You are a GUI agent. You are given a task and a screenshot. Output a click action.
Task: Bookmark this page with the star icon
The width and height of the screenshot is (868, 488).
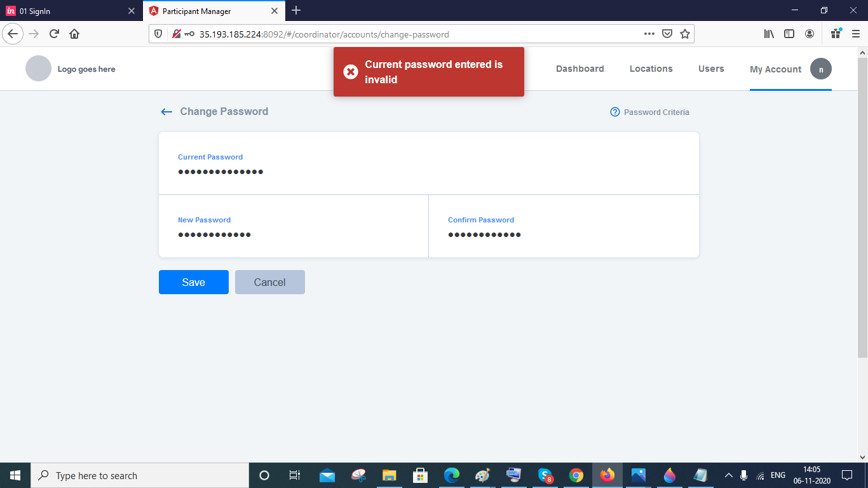685,34
